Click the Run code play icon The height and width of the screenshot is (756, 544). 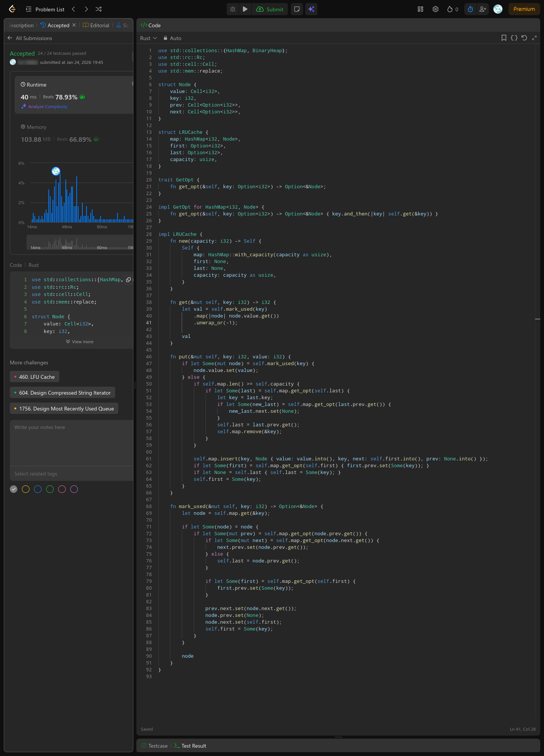245,9
